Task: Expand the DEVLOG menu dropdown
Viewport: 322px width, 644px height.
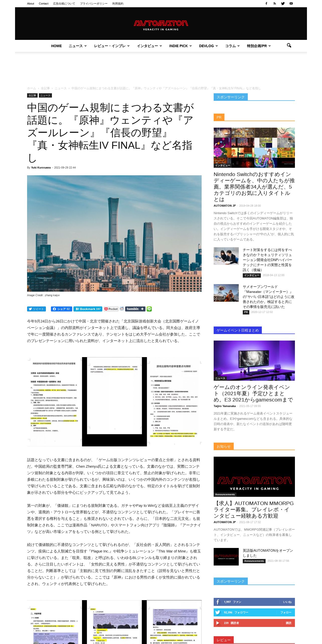Action: tap(208, 46)
